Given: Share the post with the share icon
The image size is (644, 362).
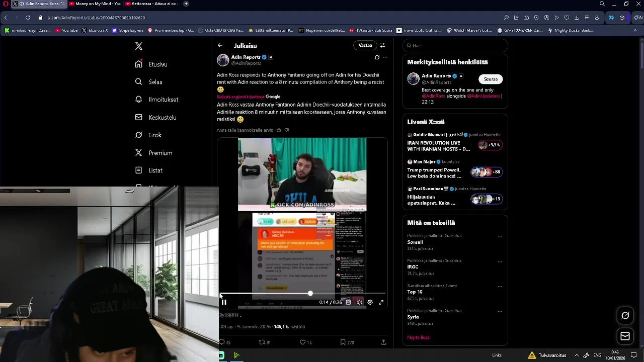Looking at the screenshot, I should pos(383,342).
